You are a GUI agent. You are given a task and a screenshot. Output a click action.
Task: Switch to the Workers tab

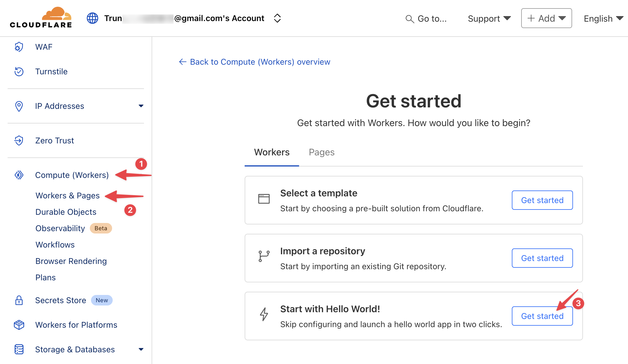272,152
